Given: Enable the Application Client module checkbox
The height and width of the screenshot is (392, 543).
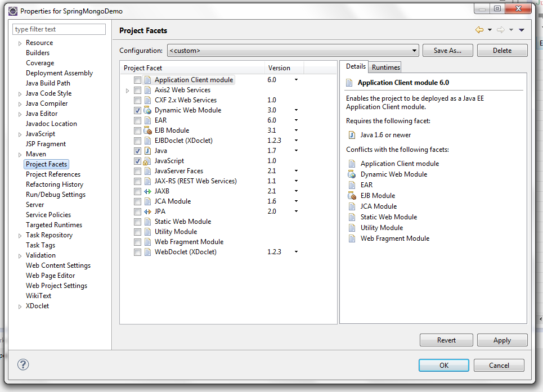Looking at the screenshot, I should click(x=137, y=80).
